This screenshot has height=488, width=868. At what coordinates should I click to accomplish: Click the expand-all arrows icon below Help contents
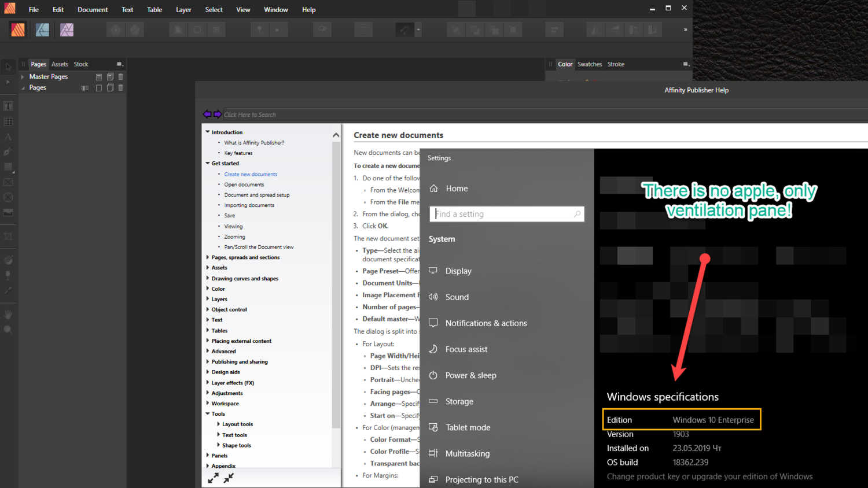coord(214,478)
